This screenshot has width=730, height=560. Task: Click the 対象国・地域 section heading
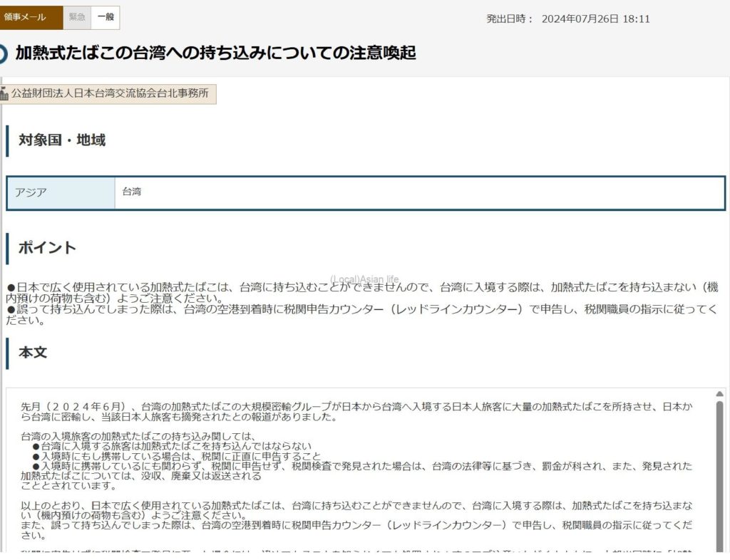[x=62, y=140]
